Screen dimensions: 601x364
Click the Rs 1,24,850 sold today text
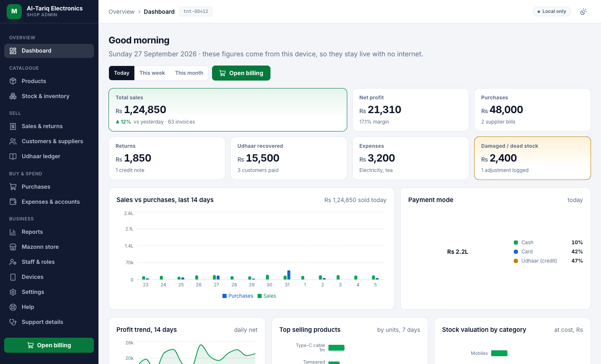(x=355, y=200)
